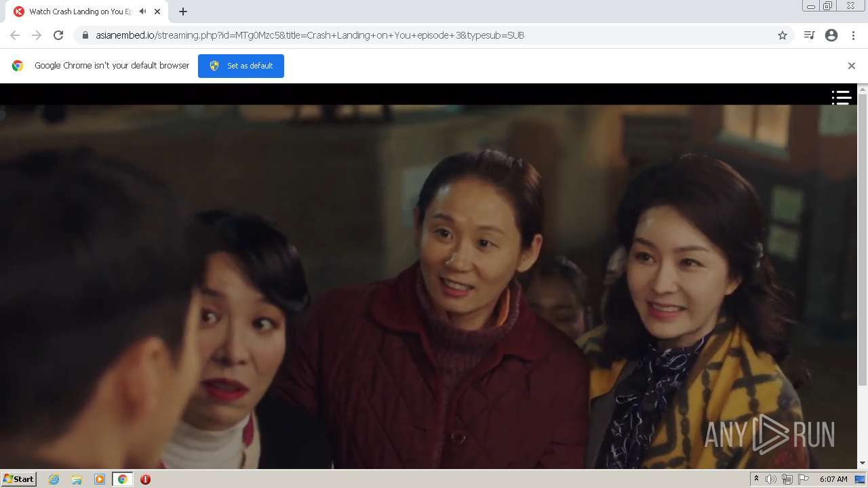Open the Chrome profile avatar menu
The image size is (868, 488).
point(831,35)
